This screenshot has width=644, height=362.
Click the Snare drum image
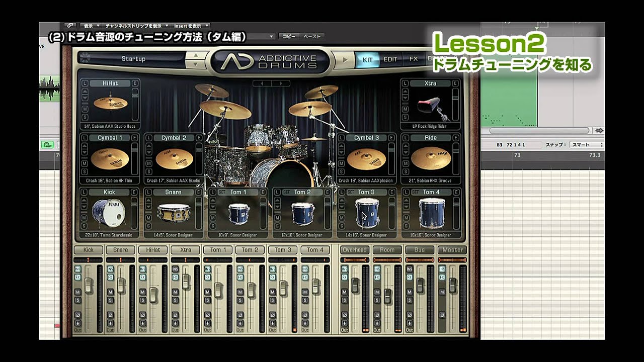pyautogui.click(x=173, y=213)
